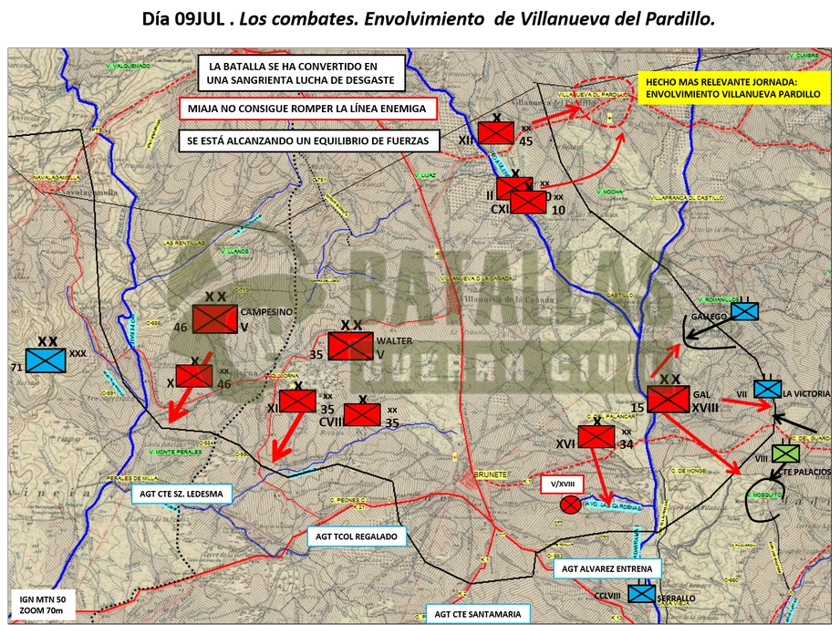Viewport: 840px width, 625px height.
Task: Click the red XI brigade symbol
Action: pos(298,401)
